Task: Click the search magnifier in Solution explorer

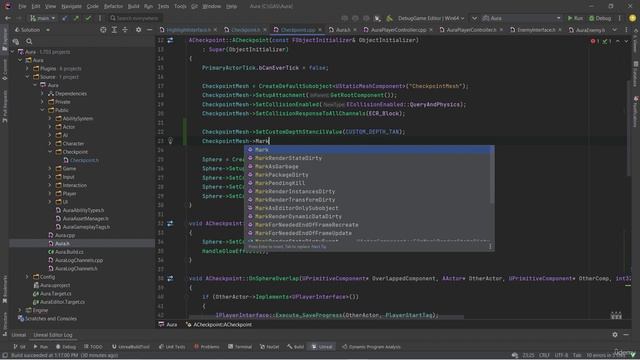Action: click(x=29, y=41)
